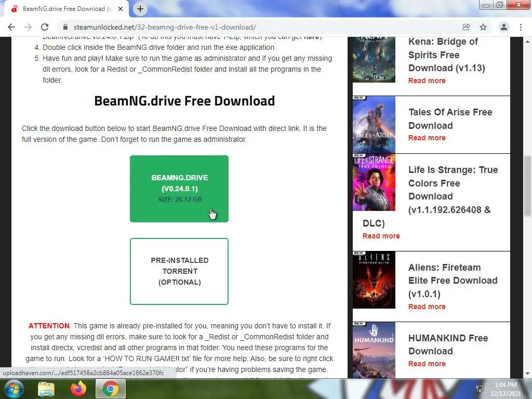Click the page vertical scrollbar thumb
532x399 pixels.
click(527, 186)
